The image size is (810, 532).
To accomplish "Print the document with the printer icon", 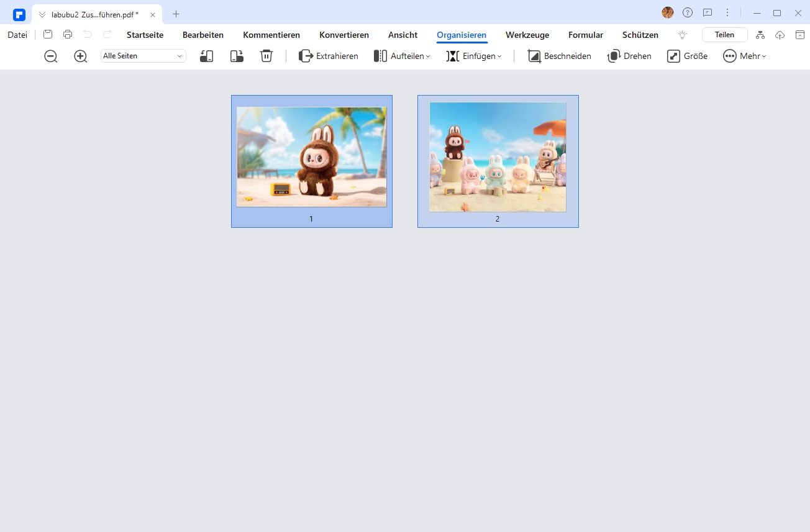I will pyautogui.click(x=68, y=34).
